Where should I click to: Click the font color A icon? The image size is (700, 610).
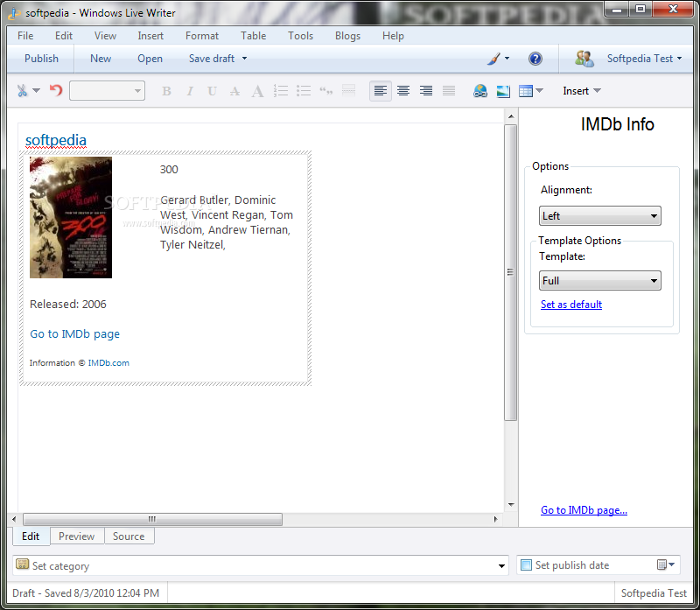(257, 91)
